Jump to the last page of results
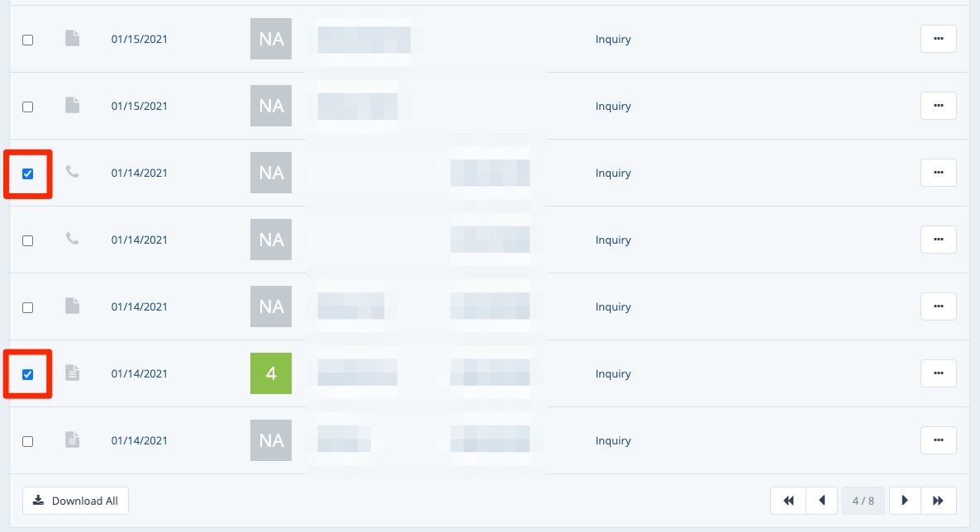 coord(939,501)
